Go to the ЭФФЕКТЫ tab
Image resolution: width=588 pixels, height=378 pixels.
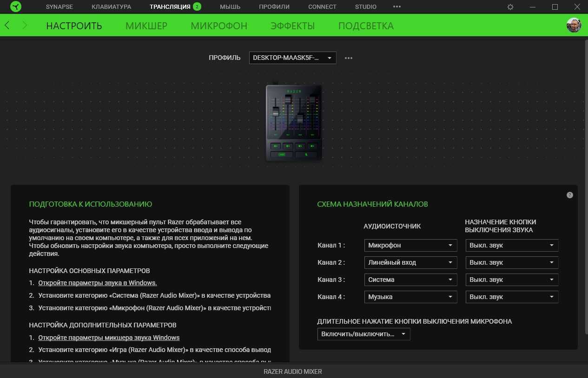pos(292,26)
